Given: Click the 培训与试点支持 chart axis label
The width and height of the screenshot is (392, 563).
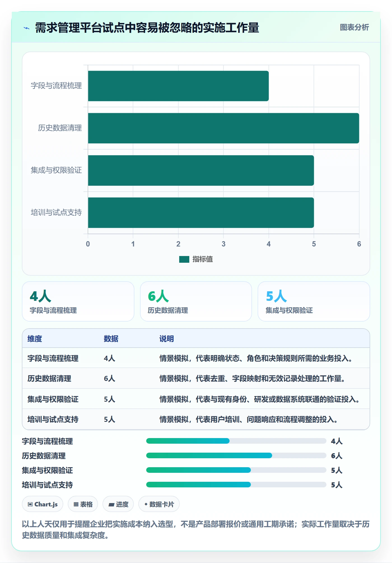Looking at the screenshot, I should 56,213.
